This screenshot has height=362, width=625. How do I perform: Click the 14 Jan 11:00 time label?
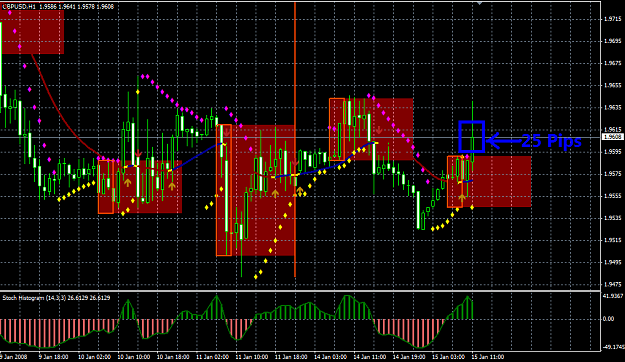point(369,356)
